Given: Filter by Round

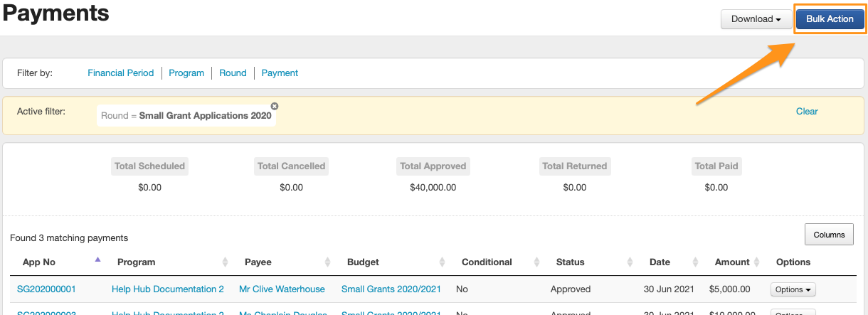Looking at the screenshot, I should (x=233, y=73).
